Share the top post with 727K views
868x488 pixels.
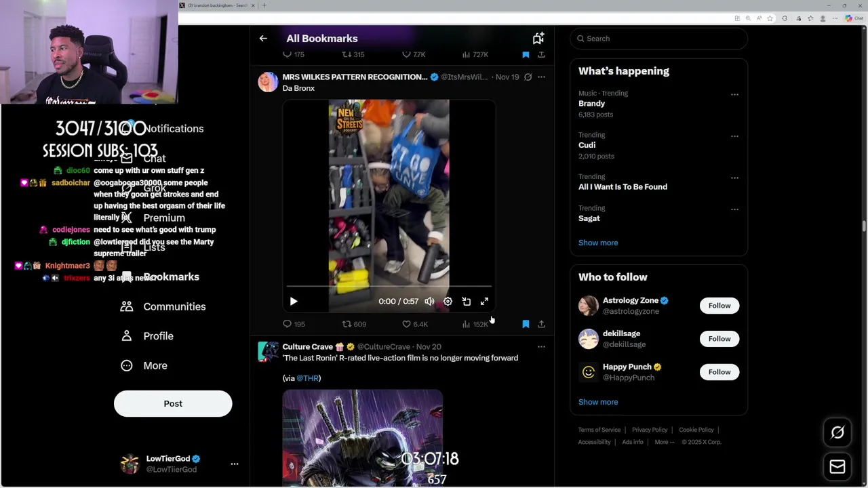tap(541, 54)
